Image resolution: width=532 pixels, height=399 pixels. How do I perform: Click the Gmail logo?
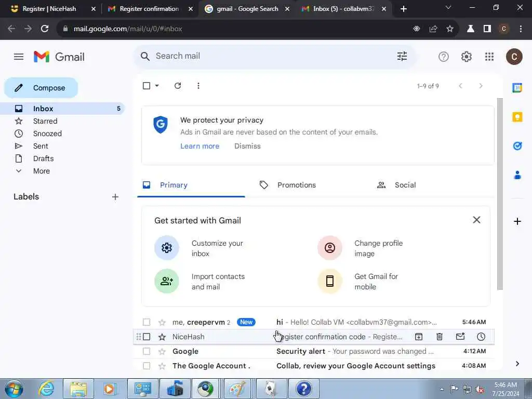pos(59,57)
